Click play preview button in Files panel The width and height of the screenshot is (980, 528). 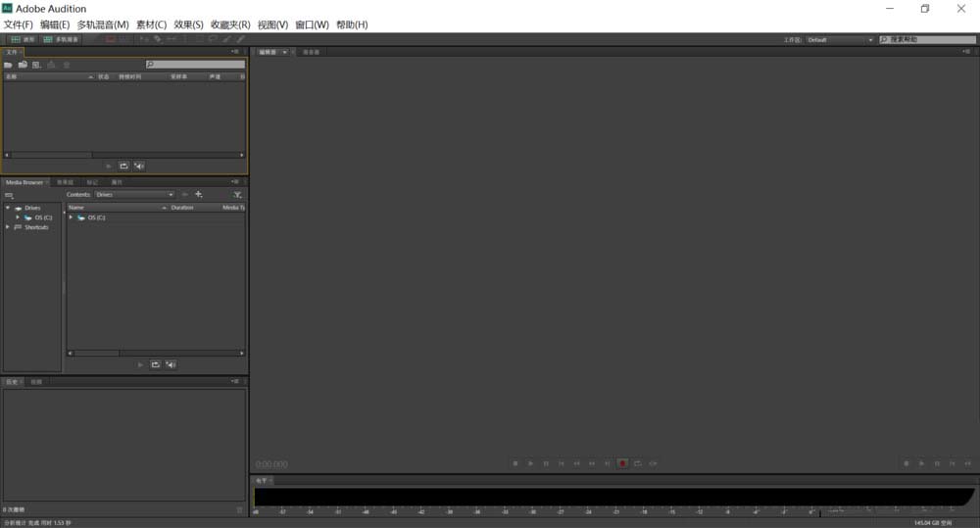(x=108, y=167)
